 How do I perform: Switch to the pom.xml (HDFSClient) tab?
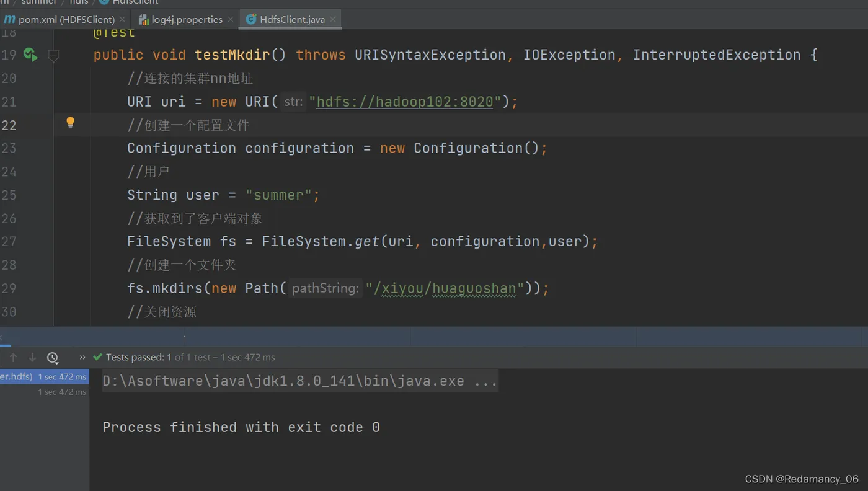coord(66,19)
